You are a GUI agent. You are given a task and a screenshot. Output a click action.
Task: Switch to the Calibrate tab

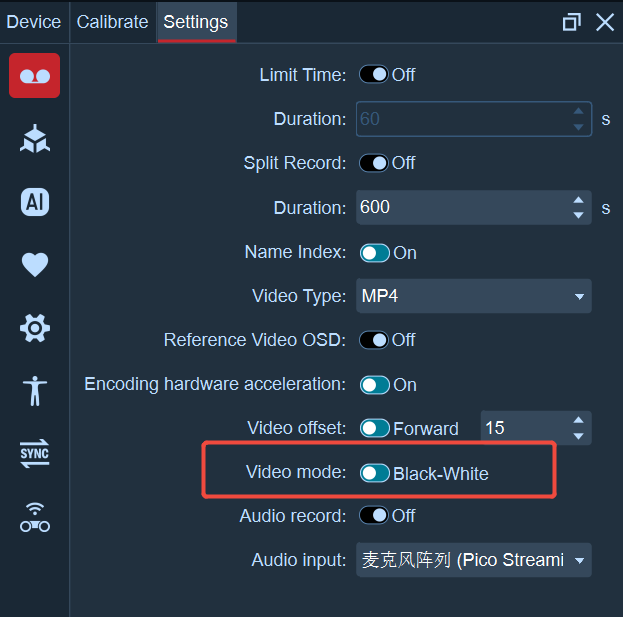tap(112, 22)
